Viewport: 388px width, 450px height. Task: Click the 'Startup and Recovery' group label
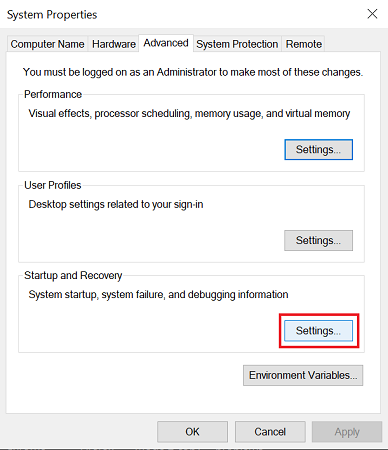click(x=73, y=275)
